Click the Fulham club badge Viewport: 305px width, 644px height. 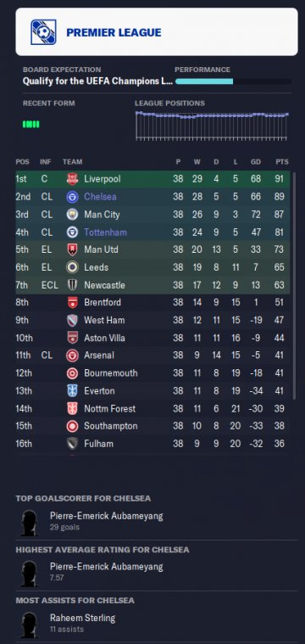(x=72, y=444)
